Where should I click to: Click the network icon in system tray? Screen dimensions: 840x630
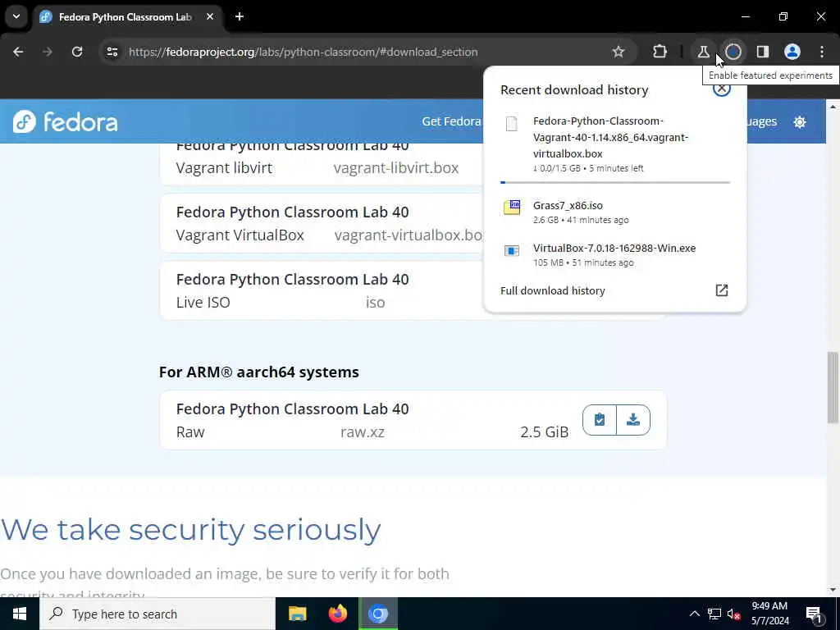714,614
